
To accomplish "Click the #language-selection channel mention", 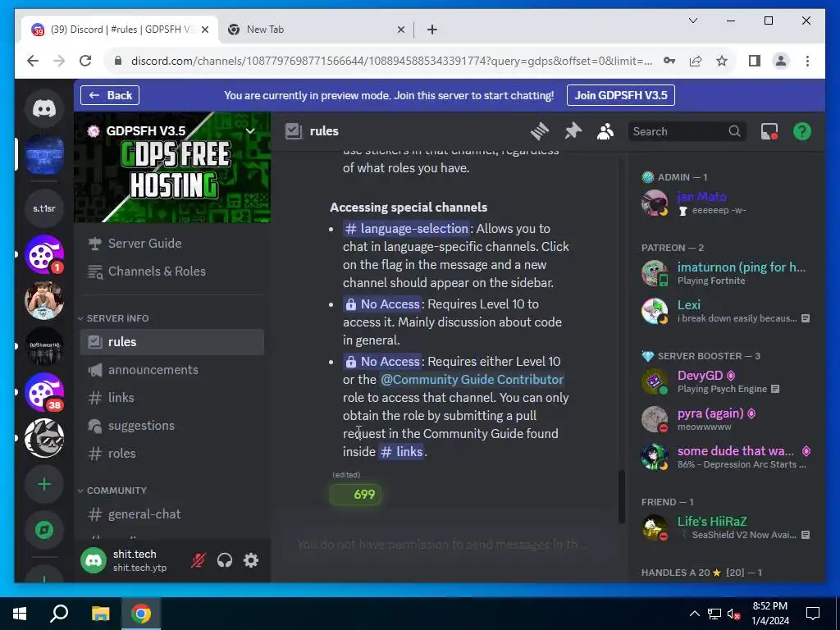I will 407,229.
